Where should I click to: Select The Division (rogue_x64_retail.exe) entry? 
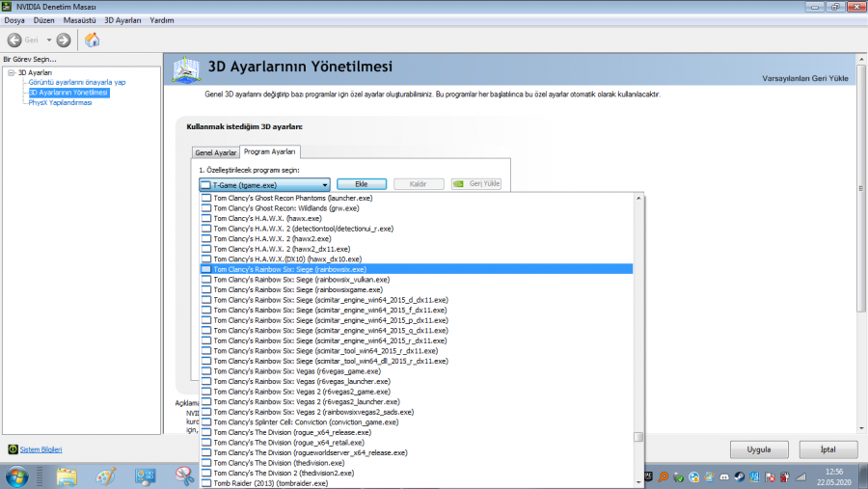pyautogui.click(x=417, y=443)
